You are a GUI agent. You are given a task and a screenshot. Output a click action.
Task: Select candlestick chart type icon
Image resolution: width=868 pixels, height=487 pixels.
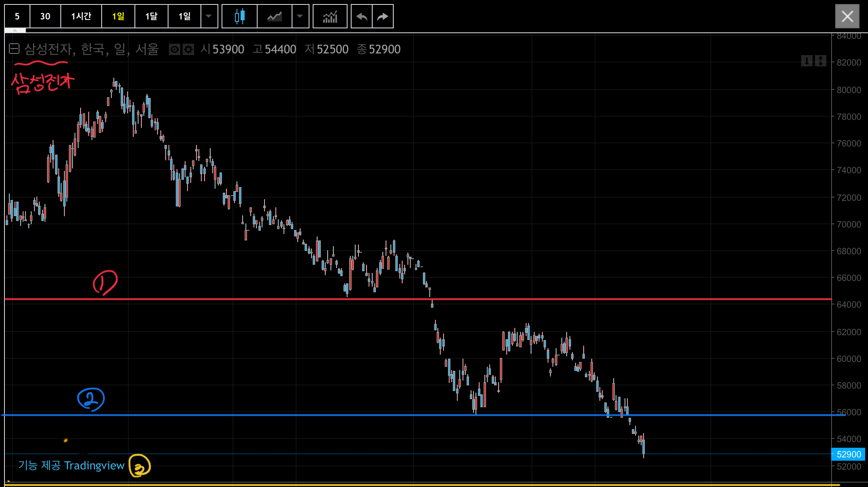pos(239,16)
